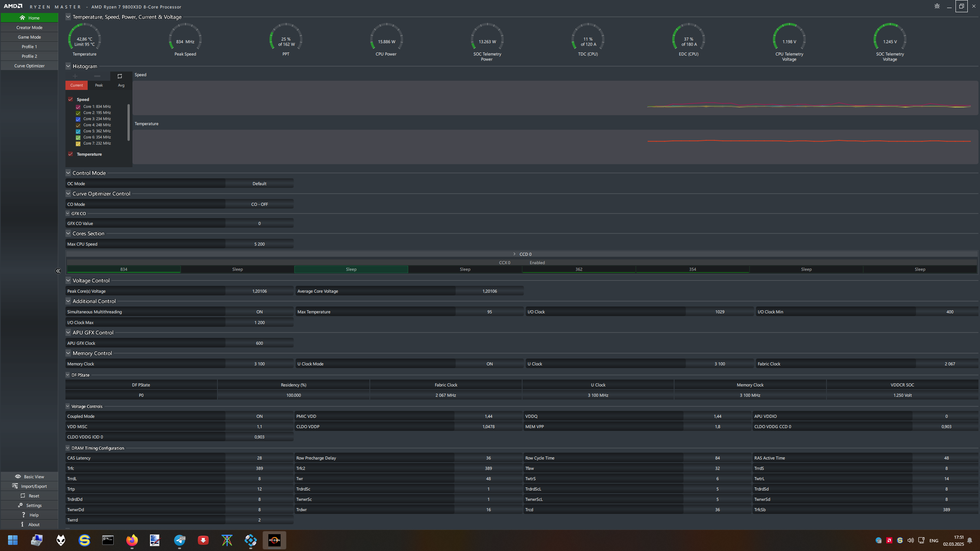980x551 pixels.
Task: Select the Avg histogram button
Action: [x=121, y=85]
